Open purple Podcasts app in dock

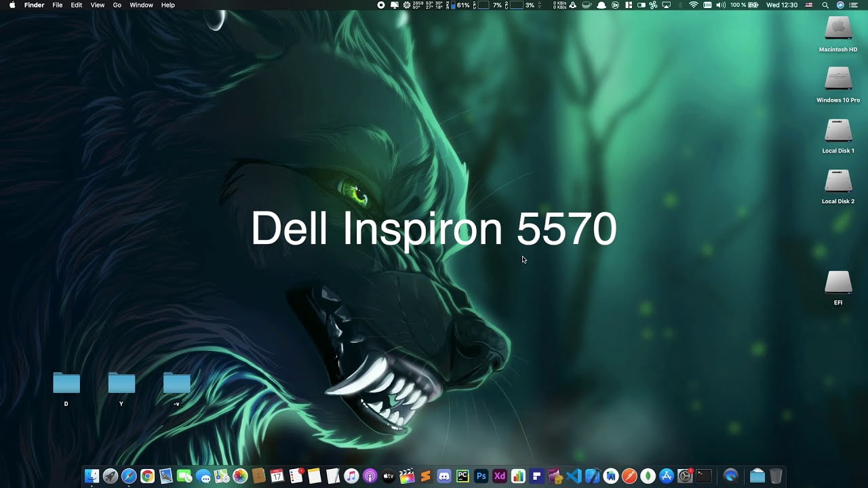[370, 476]
